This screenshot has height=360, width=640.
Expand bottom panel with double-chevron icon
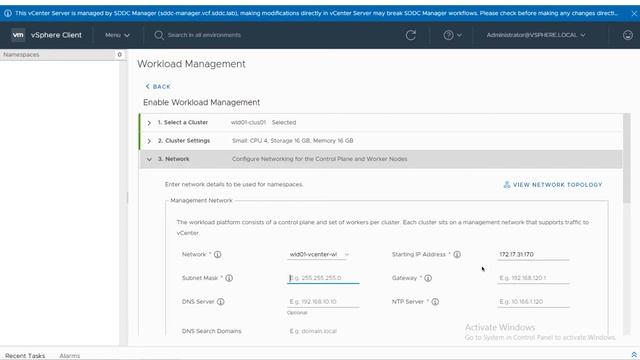click(634, 355)
